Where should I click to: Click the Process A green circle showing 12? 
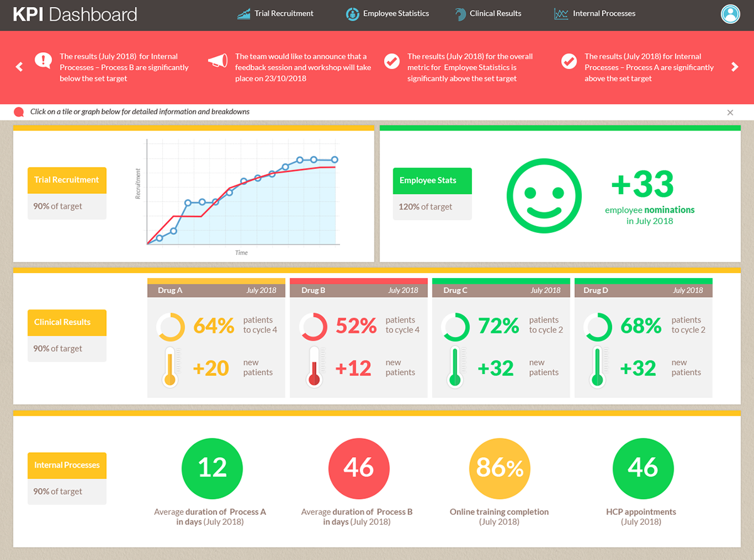tap(212, 468)
